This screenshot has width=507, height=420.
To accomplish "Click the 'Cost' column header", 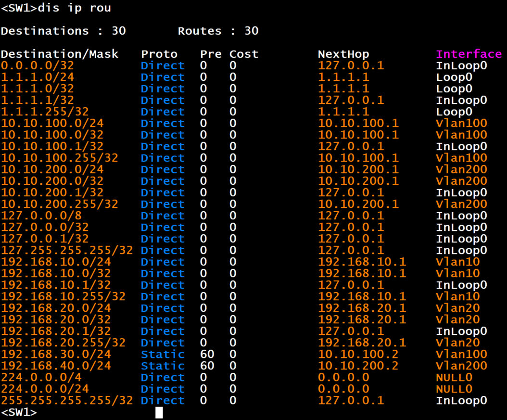I will [244, 54].
